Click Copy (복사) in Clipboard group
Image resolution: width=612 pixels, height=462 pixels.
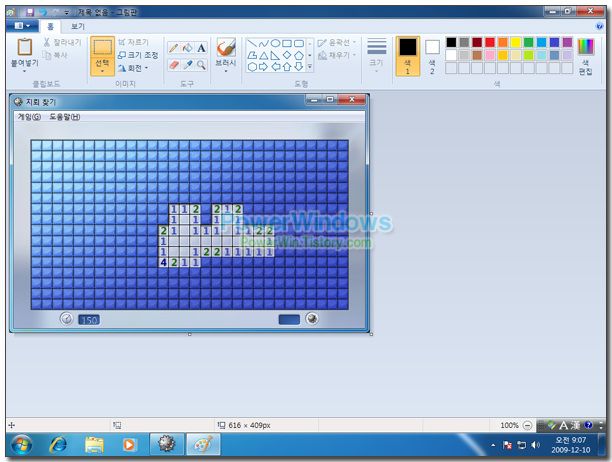pyautogui.click(x=56, y=55)
